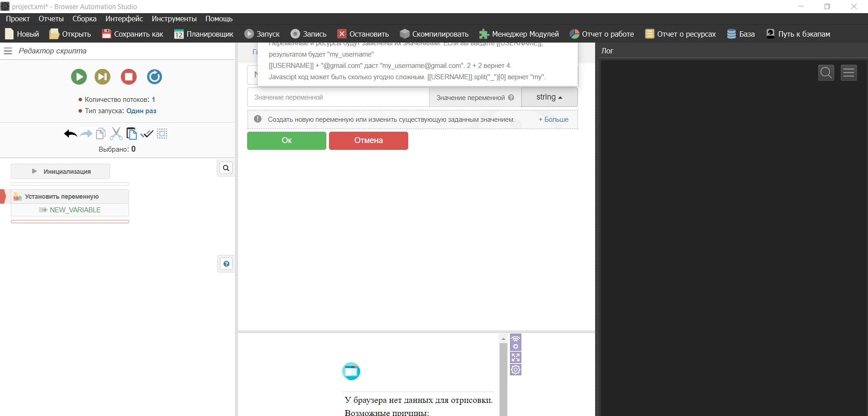Open the string type dropdown
This screenshot has height=416, width=868.
pyautogui.click(x=549, y=97)
